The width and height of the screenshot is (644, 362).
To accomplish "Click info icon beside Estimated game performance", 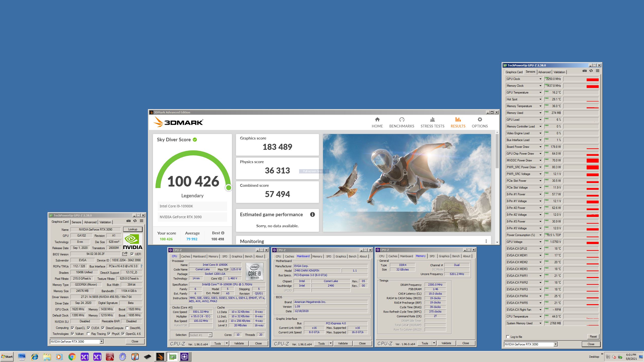I will click(312, 214).
